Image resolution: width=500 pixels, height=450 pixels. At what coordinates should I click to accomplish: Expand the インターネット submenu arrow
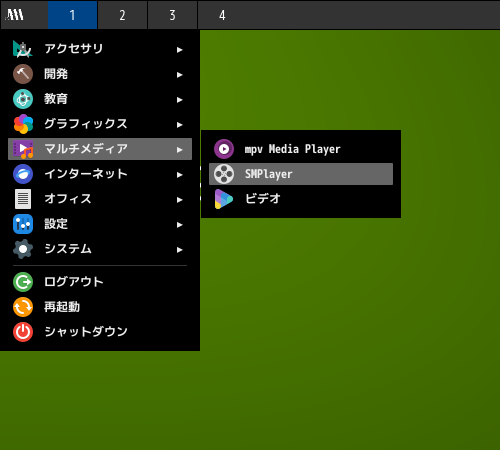pos(180,175)
